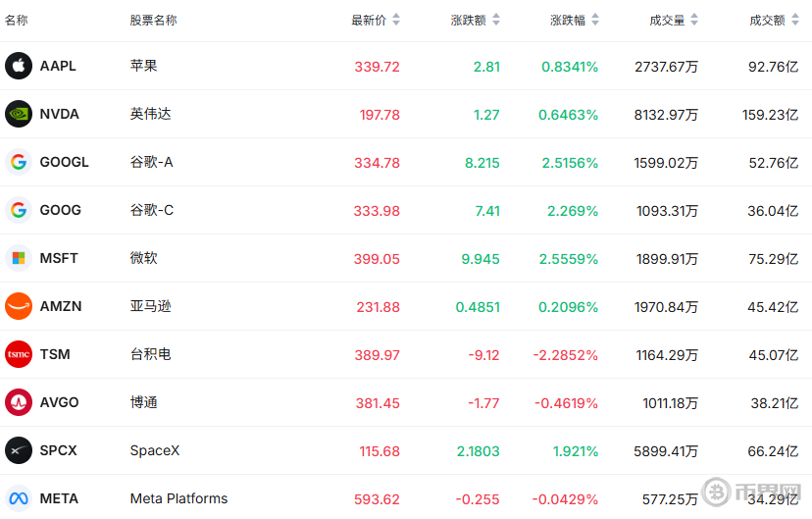This screenshot has height=519, width=812.
Task: Click the Amazon logo beside AMZN
Action: [x=19, y=306]
